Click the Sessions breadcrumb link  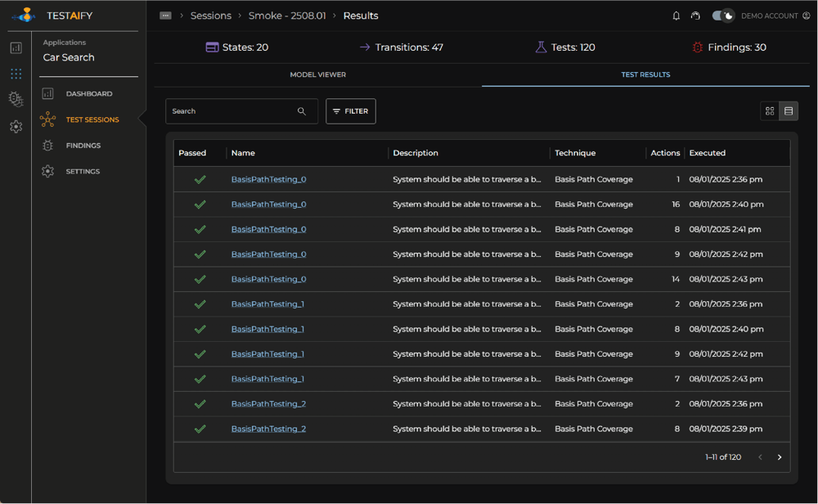click(210, 16)
